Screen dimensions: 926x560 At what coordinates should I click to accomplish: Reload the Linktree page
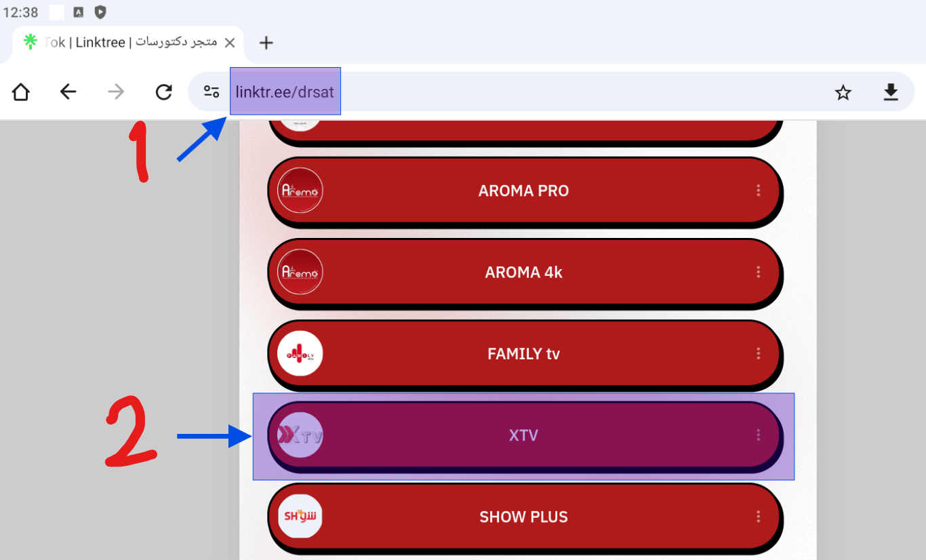163,92
